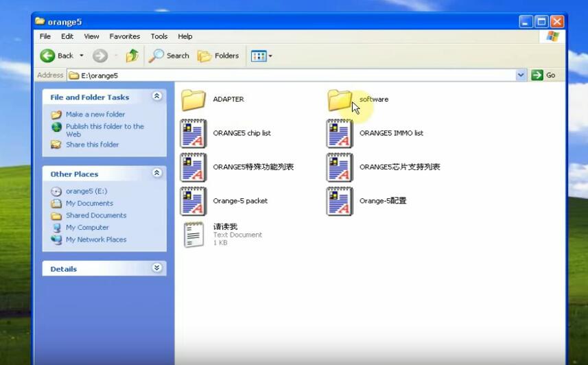Click the My Network Places icon
Screen dimensions: 588x365
coord(56,239)
